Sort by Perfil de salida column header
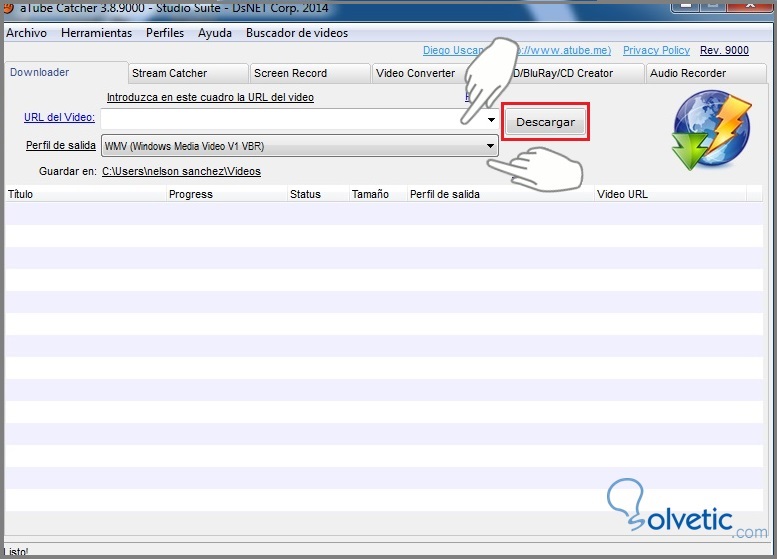The image size is (777, 559). tap(500, 194)
